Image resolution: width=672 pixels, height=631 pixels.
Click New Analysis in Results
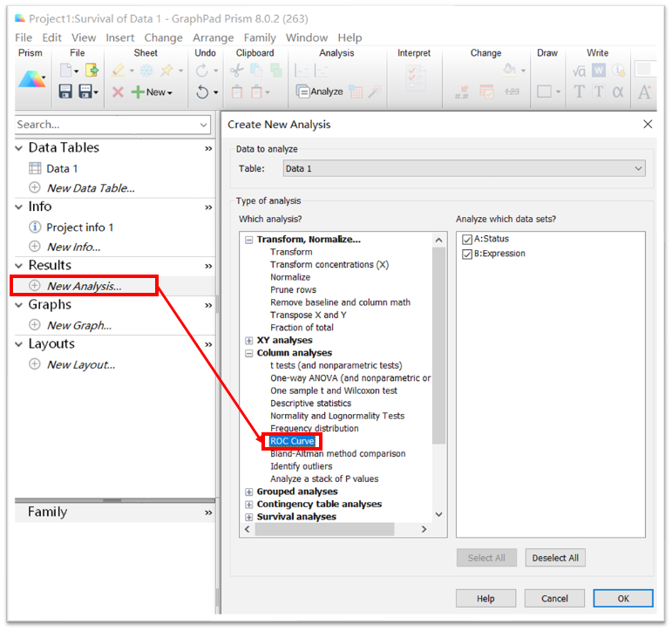84,286
